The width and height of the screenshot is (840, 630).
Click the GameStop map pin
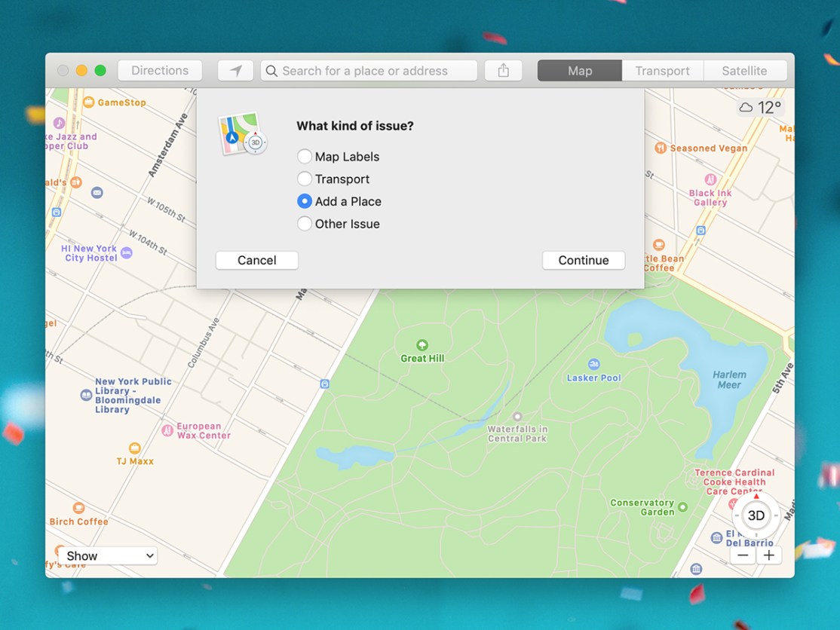(x=89, y=102)
